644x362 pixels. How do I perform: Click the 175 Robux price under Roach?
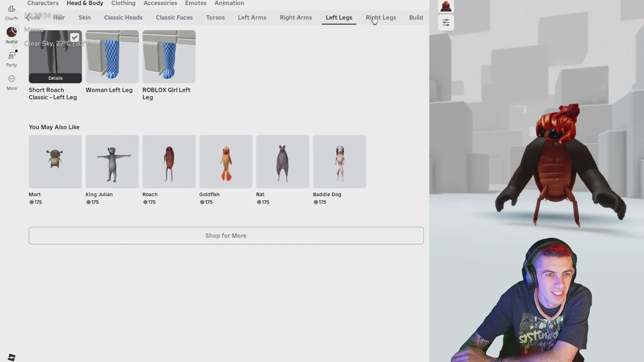149,202
